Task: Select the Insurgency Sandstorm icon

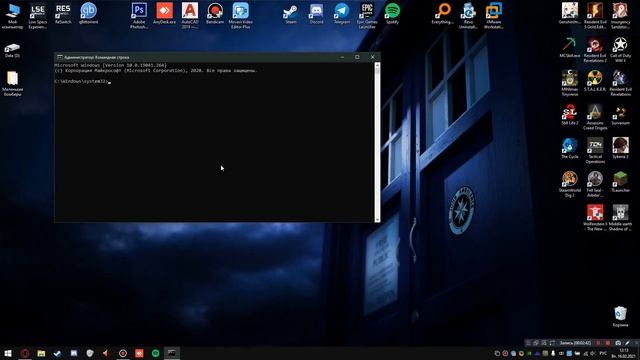Action: point(620,15)
